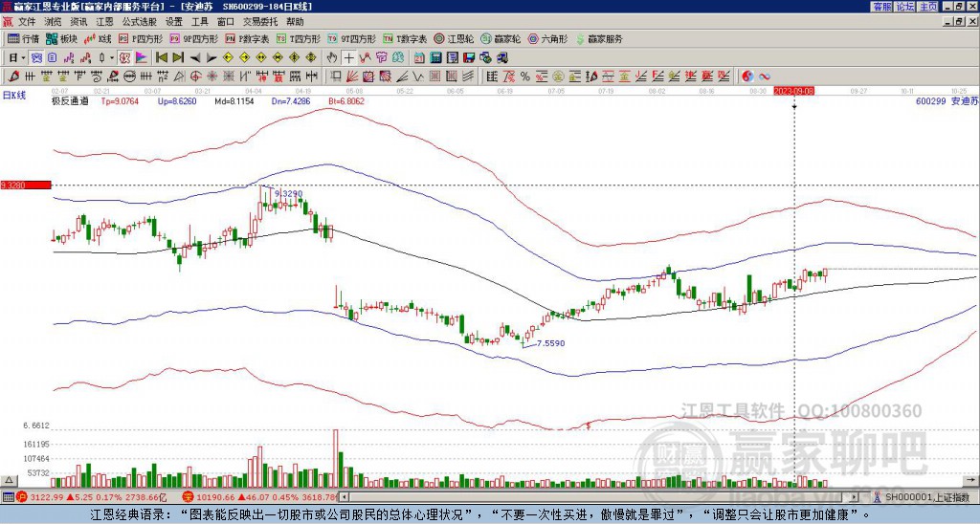980x524 pixels.
Task: Click the Shanghai index 3122.99 status entry
Action: [x=93, y=497]
